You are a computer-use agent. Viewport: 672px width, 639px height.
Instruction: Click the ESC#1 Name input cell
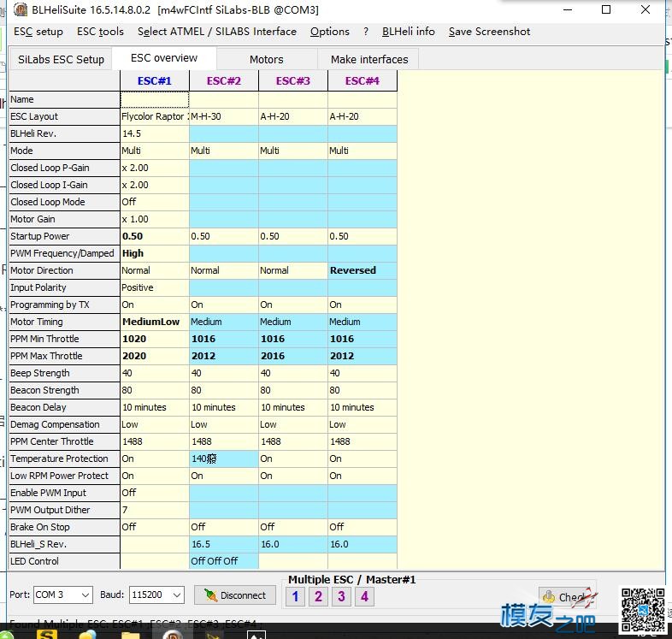[x=155, y=99]
